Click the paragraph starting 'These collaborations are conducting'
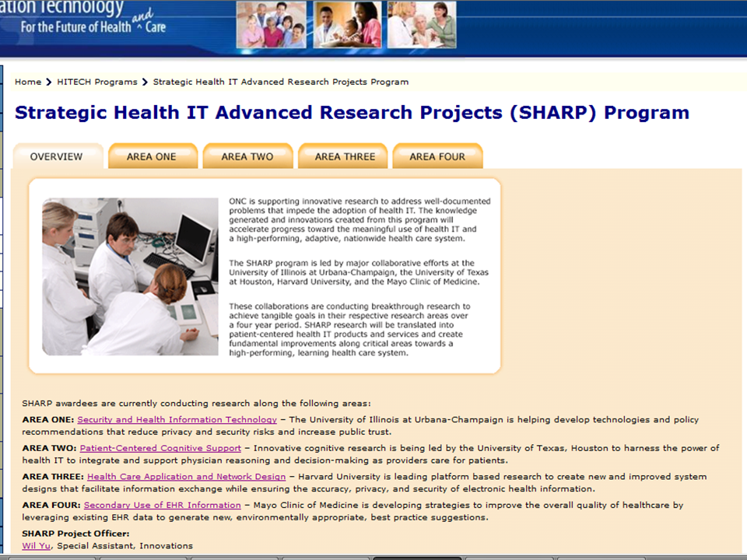The height and width of the screenshot is (560, 747). [349, 330]
